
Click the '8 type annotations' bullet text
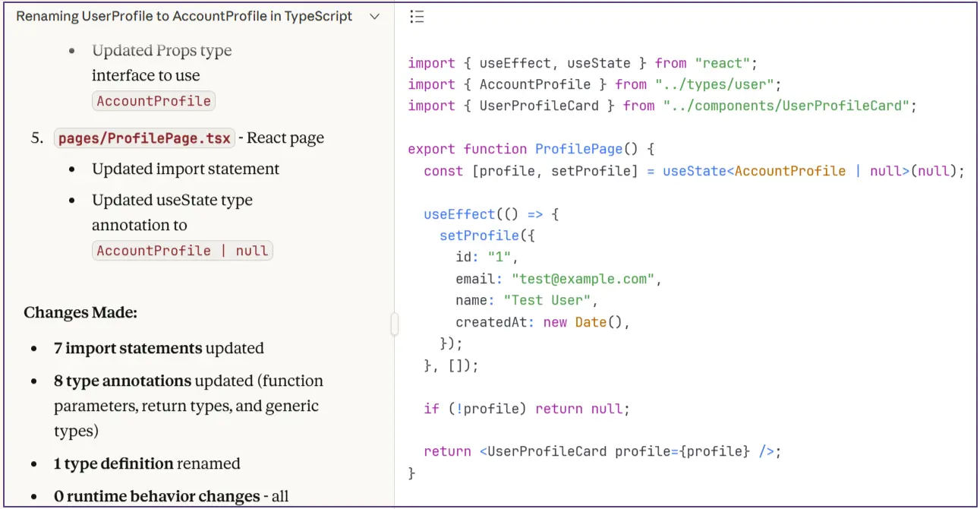pyautogui.click(x=122, y=381)
